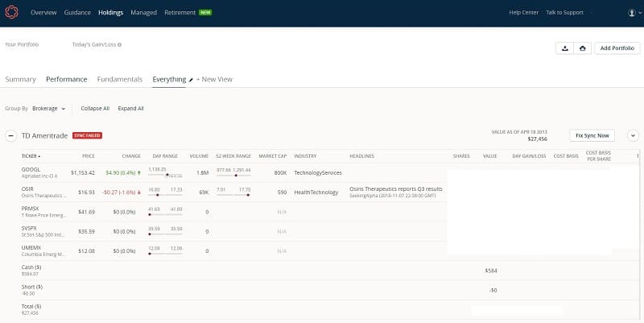Viewport: 644px width, 323px height.
Task: Collapse the TD Ameritrade account section
Action: coord(11,135)
